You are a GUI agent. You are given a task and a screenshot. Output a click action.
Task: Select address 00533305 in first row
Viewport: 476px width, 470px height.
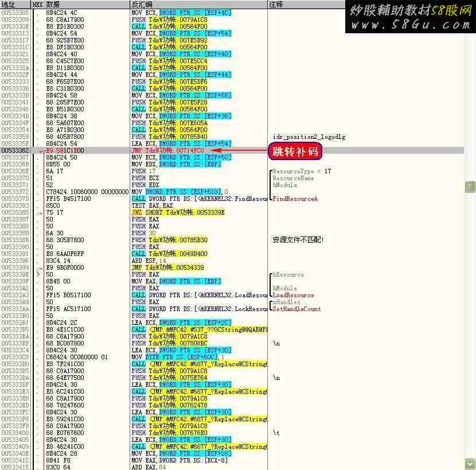click(x=15, y=13)
